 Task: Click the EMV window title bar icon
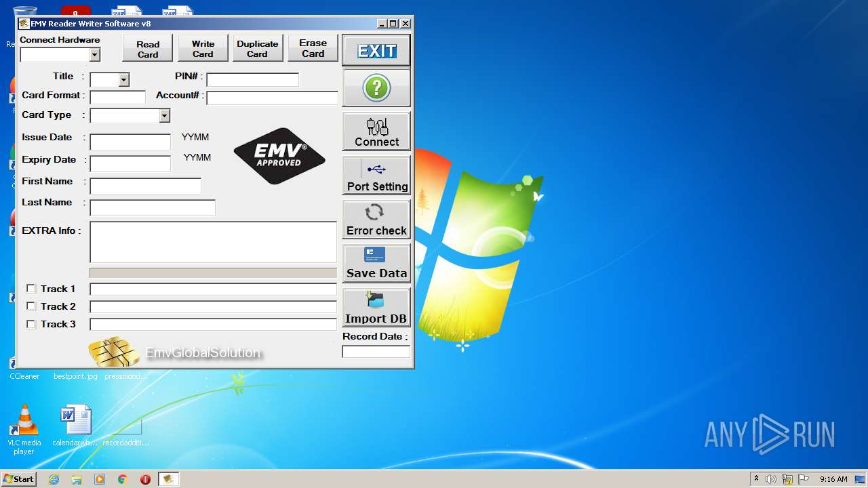24,24
